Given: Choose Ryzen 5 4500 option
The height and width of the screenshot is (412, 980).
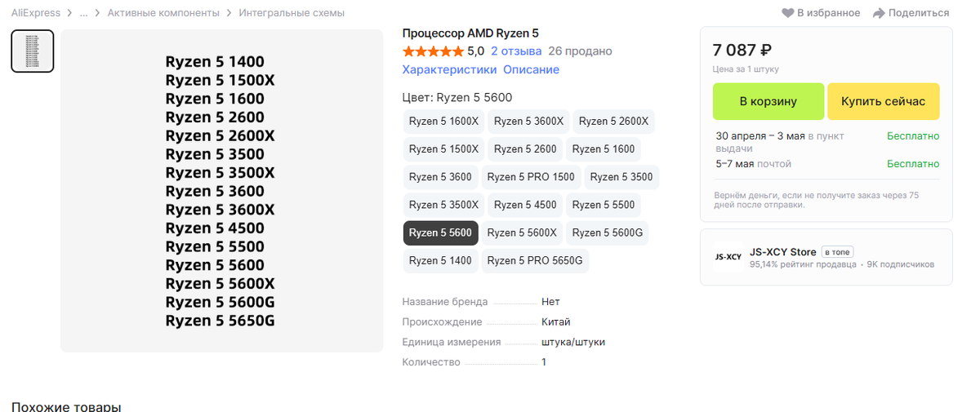Looking at the screenshot, I should (525, 205).
